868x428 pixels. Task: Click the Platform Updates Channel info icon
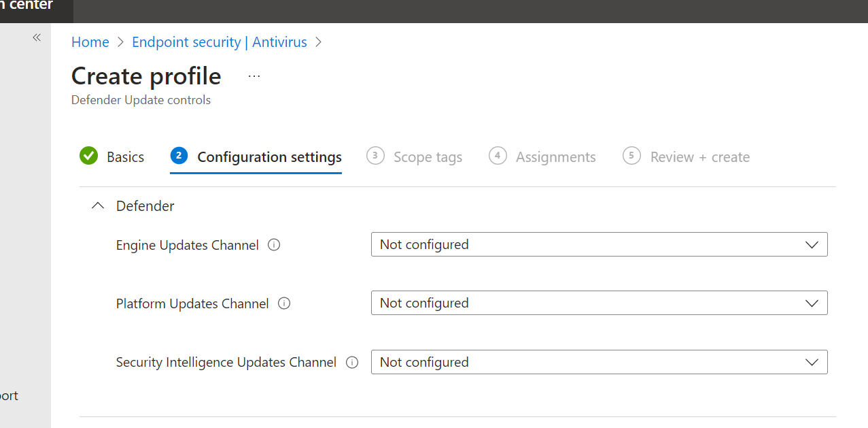(x=283, y=303)
